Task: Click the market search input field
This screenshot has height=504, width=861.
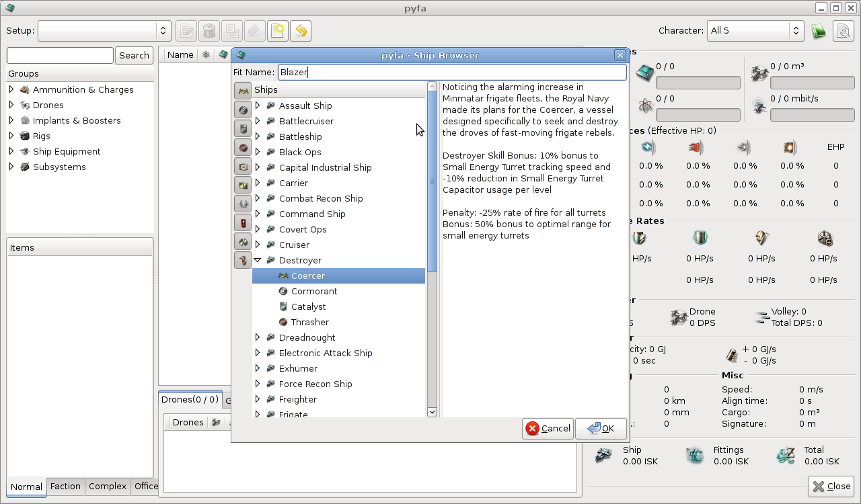Action: (x=60, y=55)
